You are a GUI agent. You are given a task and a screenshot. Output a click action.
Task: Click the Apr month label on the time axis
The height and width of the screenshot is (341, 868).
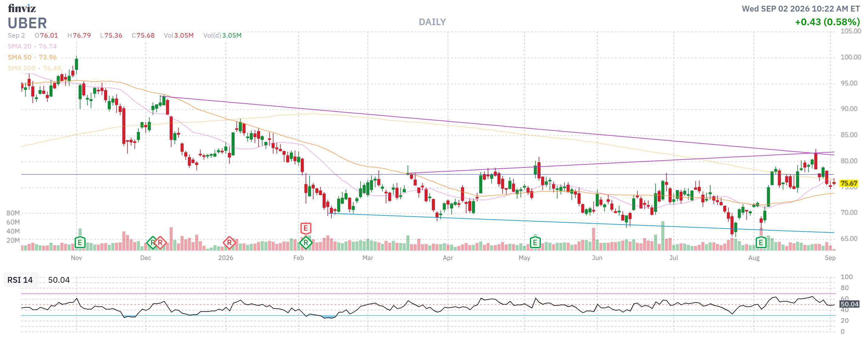pyautogui.click(x=448, y=258)
